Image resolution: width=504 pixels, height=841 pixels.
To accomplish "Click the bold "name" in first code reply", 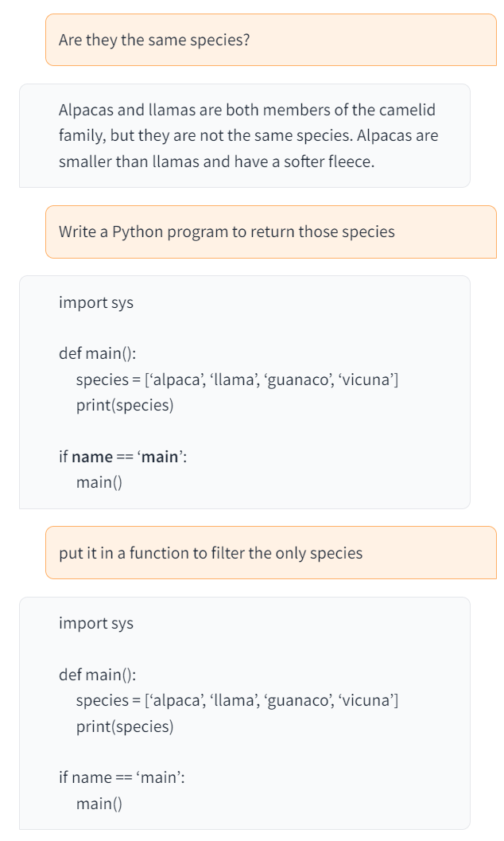I will (x=92, y=457).
